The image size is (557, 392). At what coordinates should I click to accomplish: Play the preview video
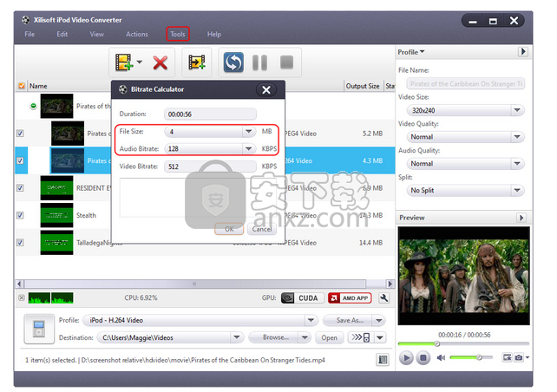[x=406, y=357]
